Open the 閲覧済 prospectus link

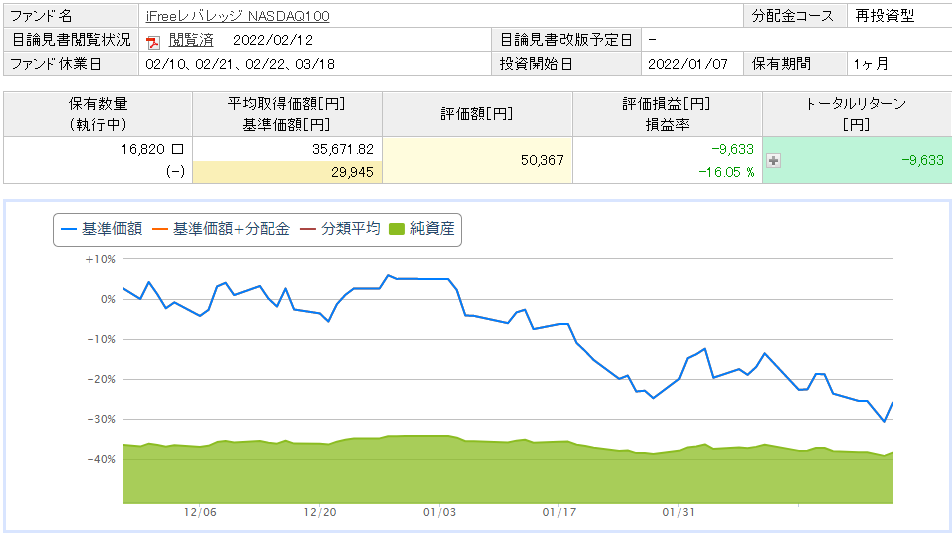pos(191,40)
